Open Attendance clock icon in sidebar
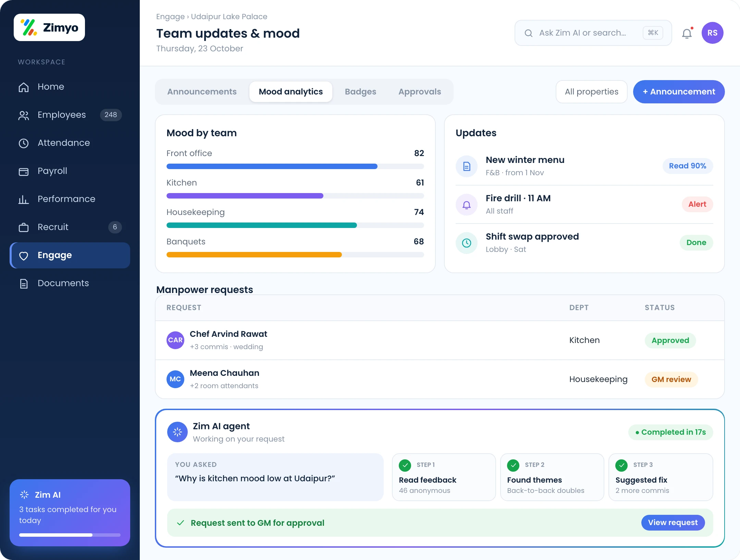Viewport: 740px width, 560px height. 24,143
